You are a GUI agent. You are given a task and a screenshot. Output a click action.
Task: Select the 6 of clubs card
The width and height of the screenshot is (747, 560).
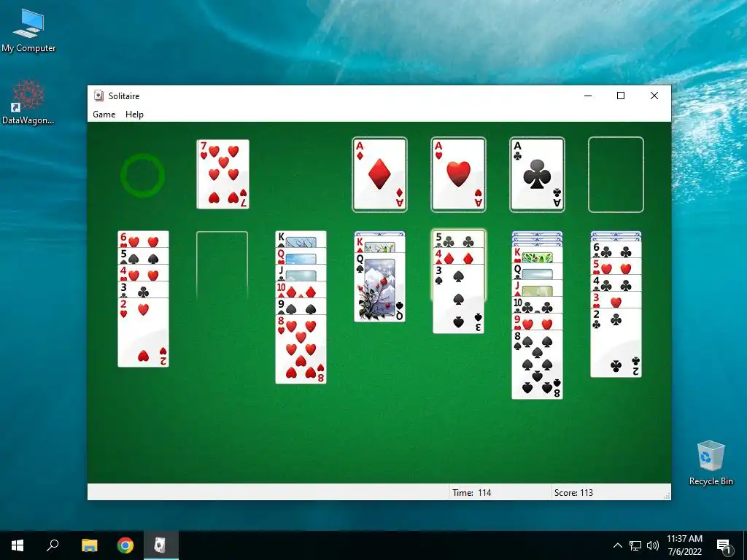[x=616, y=250]
